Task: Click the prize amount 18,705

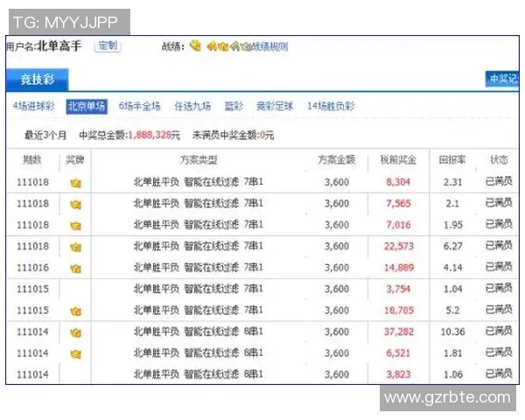Action: coord(399,311)
